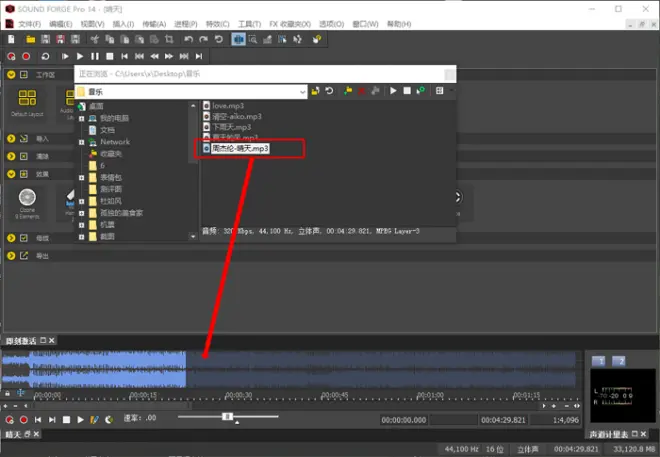660x457 pixels.
Task: Click the red Delete X in the explorer toolbar
Action: 361,90
